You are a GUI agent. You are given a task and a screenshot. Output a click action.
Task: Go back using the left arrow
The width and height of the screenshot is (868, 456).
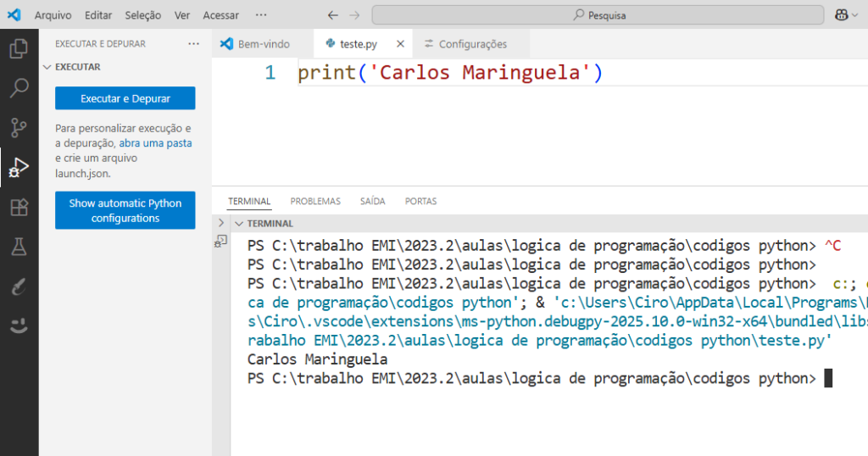333,15
